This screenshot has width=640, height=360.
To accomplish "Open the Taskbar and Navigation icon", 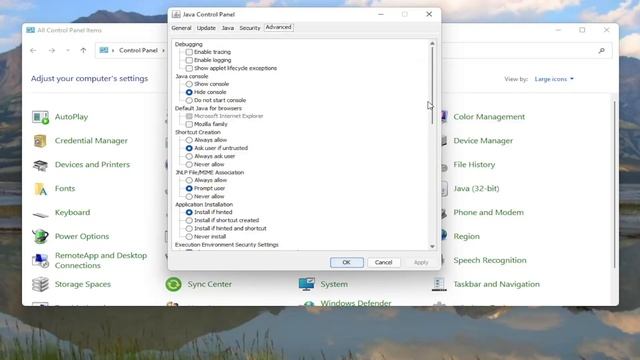I will click(439, 284).
